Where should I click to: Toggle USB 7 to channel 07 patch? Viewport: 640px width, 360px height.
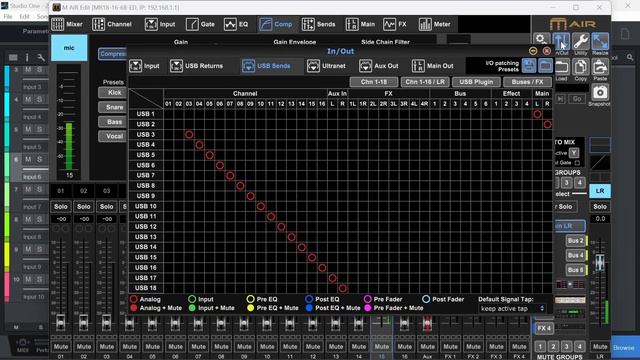230,176
